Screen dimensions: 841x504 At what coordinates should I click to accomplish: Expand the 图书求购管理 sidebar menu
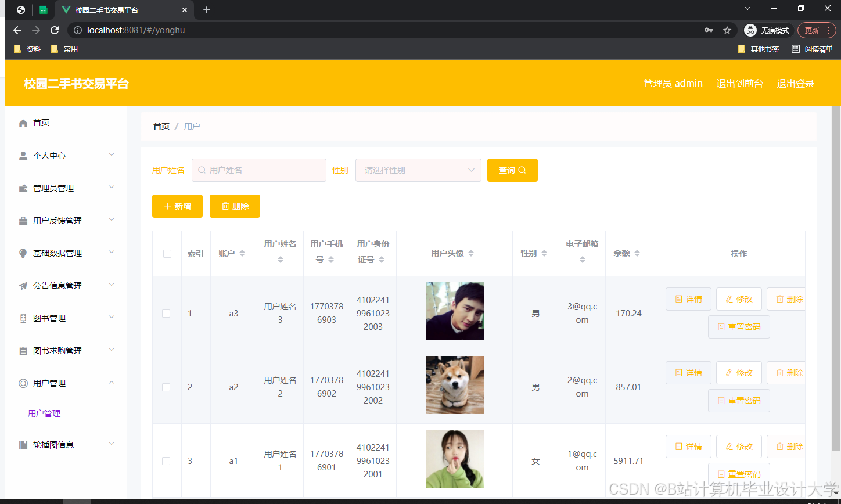(112, 350)
